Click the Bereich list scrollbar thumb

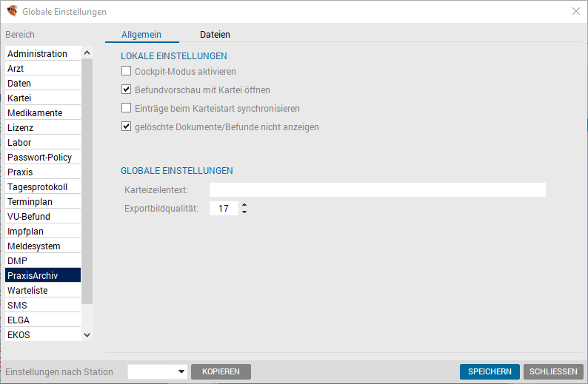[87, 181]
